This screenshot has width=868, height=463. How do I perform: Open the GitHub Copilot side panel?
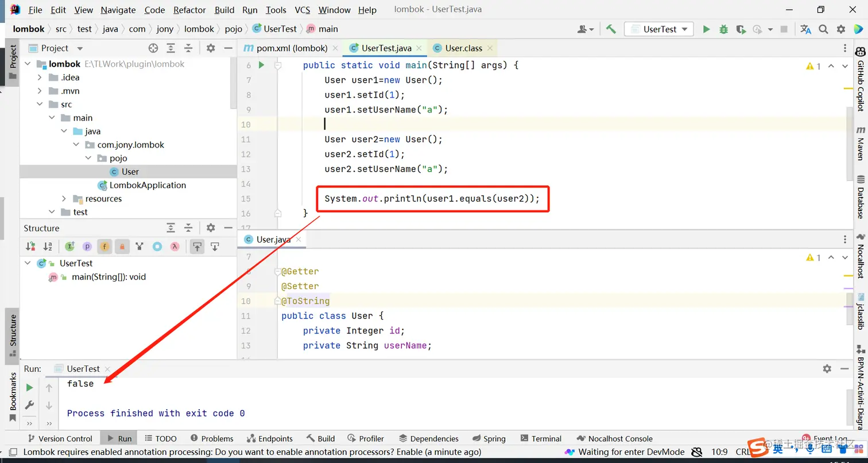coord(861,79)
